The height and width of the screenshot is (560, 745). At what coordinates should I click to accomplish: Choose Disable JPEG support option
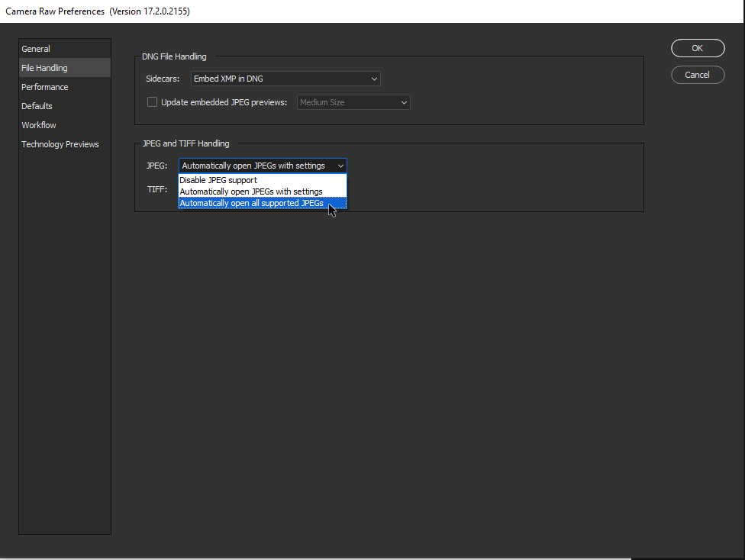[263, 180]
